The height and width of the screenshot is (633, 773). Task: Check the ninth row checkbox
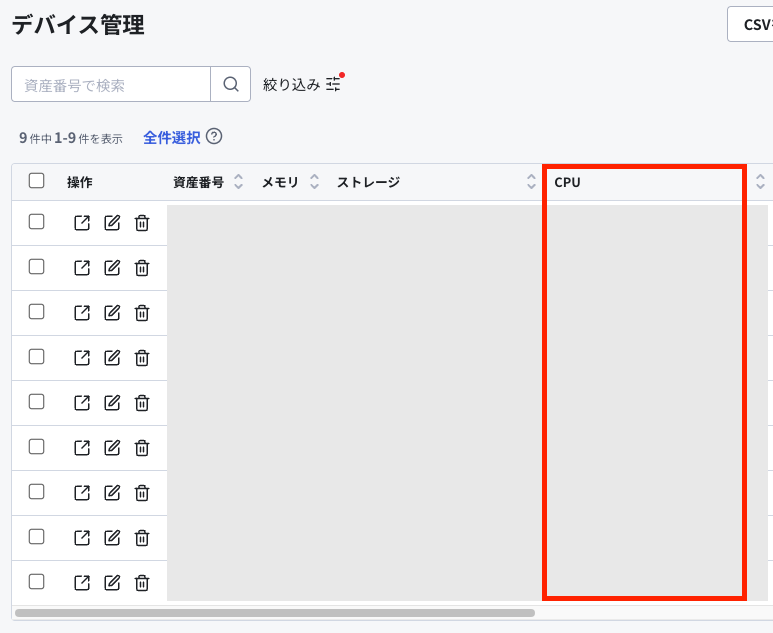tap(36, 582)
